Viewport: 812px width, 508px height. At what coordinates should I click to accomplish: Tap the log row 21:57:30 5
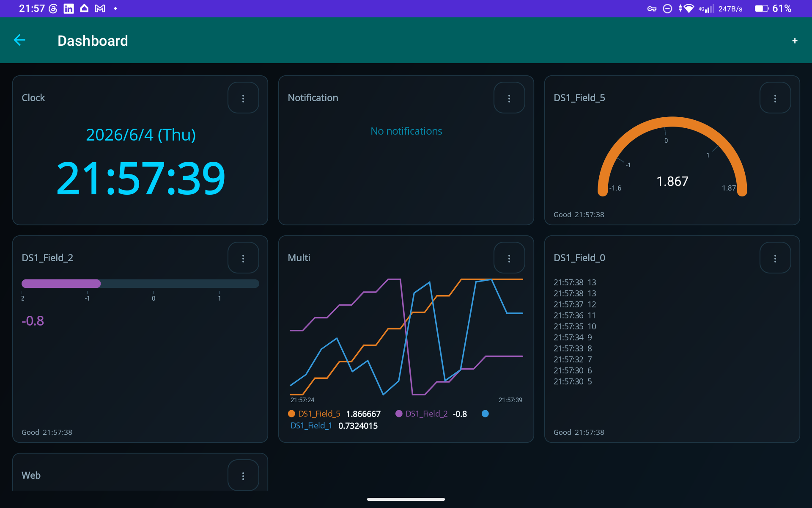[x=573, y=381]
